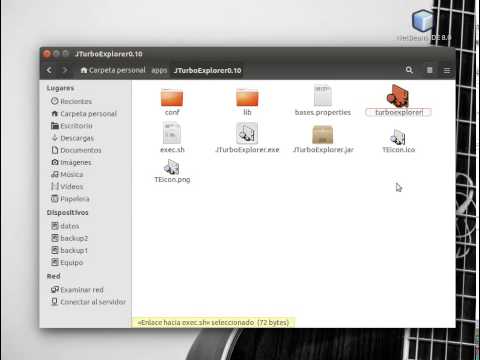The height and width of the screenshot is (360, 480).
Task: Navigate to Carpeta personal in path bar
Action: 113,70
